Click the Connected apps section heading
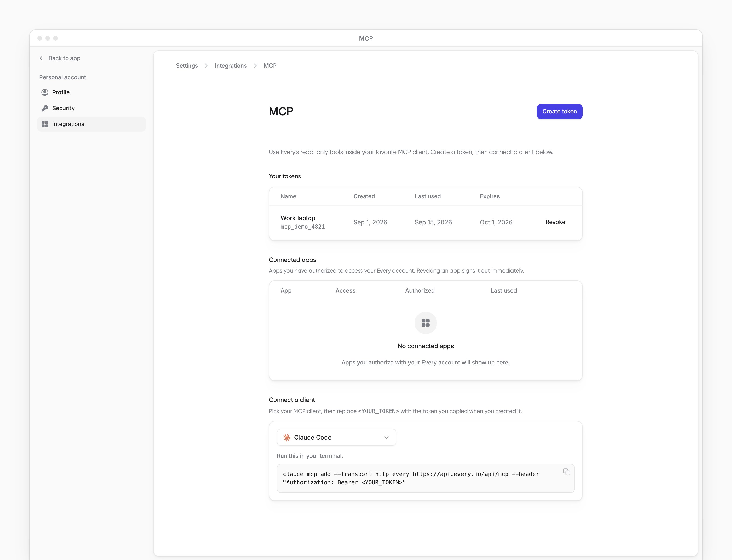 point(292,260)
